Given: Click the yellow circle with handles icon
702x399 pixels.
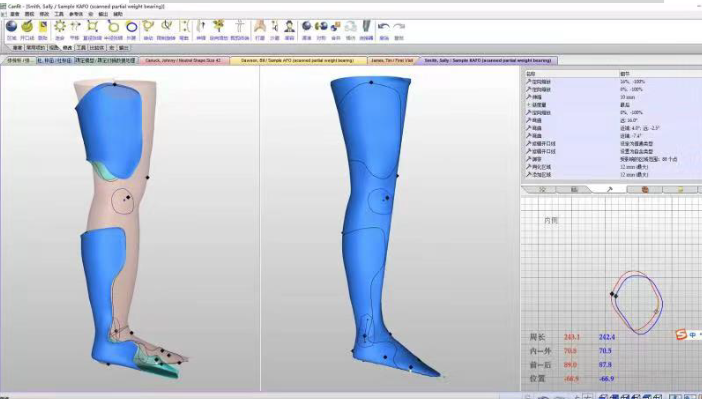Looking at the screenshot, I should click(148, 27).
